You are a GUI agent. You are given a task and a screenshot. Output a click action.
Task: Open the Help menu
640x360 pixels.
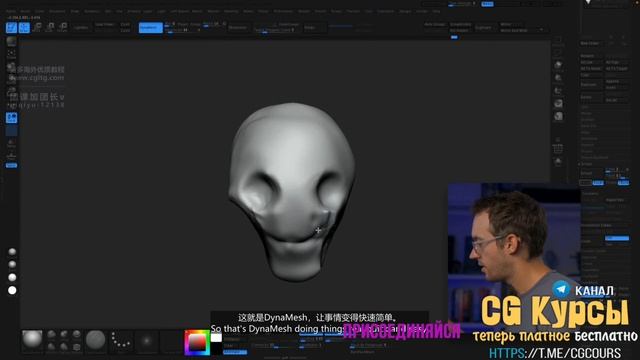436,11
